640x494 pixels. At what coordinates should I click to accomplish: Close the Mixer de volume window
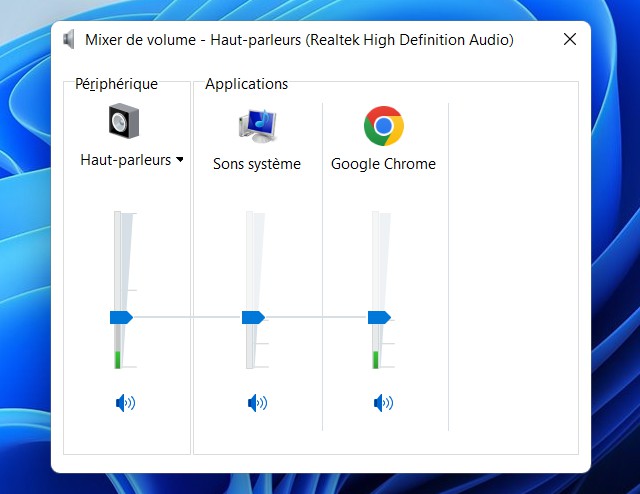point(570,39)
